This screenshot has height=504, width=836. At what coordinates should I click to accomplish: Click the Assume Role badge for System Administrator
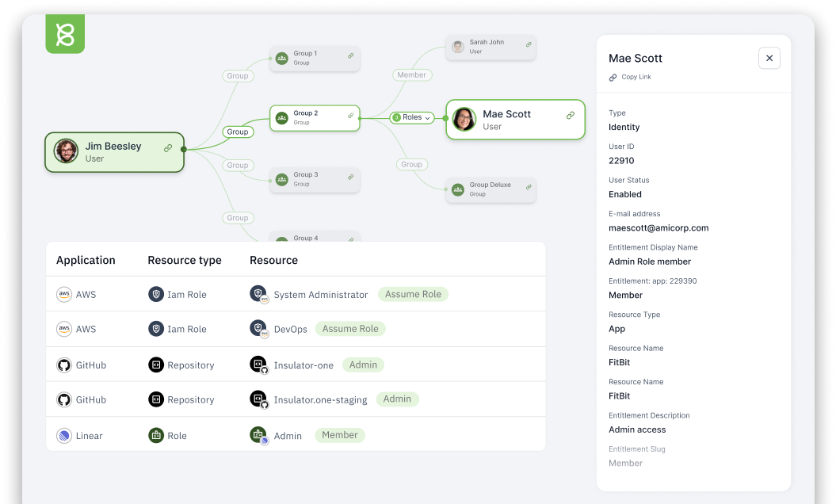[413, 294]
